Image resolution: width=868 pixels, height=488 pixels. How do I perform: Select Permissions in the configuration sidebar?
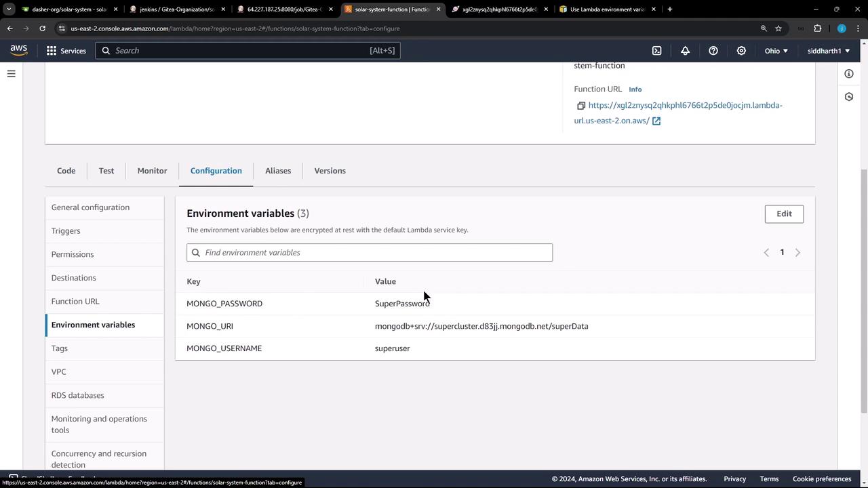73,254
